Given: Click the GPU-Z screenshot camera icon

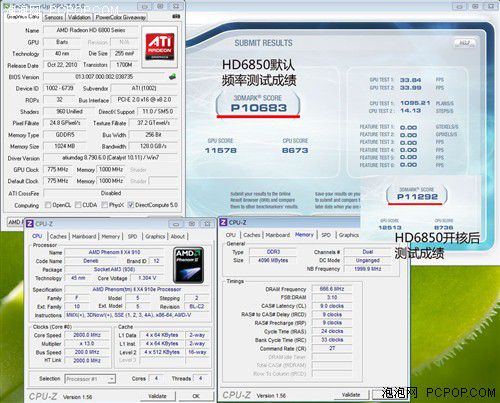Looking at the screenshot, I should (176, 16).
